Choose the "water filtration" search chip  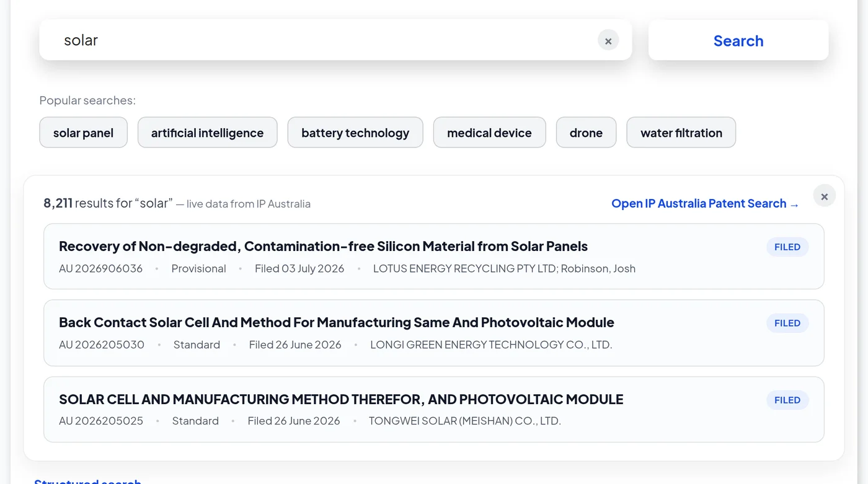coord(681,133)
